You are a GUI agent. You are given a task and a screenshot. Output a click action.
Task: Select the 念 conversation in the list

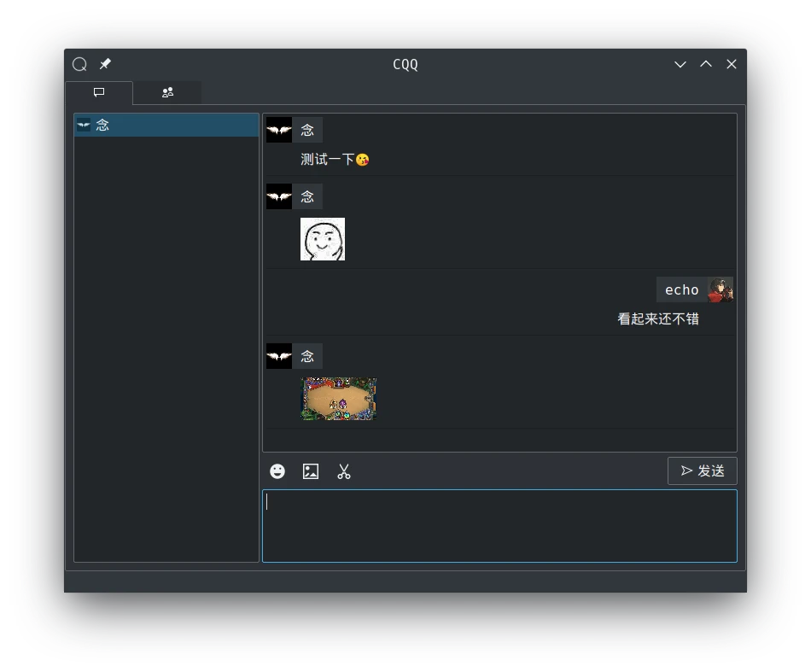tap(166, 125)
